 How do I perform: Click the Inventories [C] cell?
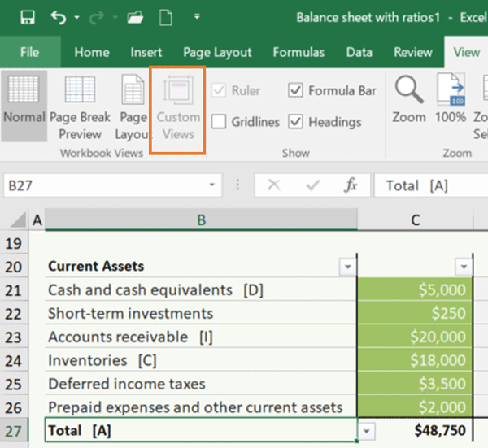pyautogui.click(x=201, y=360)
